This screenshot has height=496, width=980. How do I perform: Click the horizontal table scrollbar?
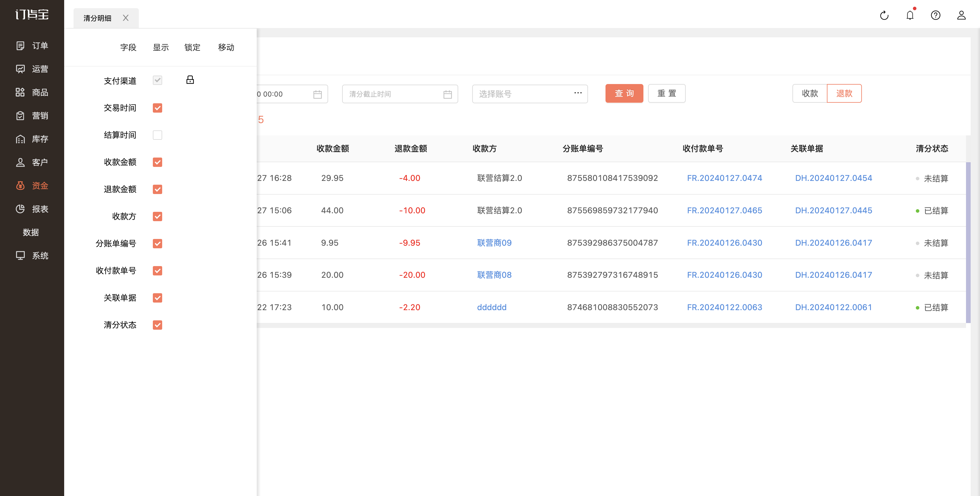(x=611, y=326)
